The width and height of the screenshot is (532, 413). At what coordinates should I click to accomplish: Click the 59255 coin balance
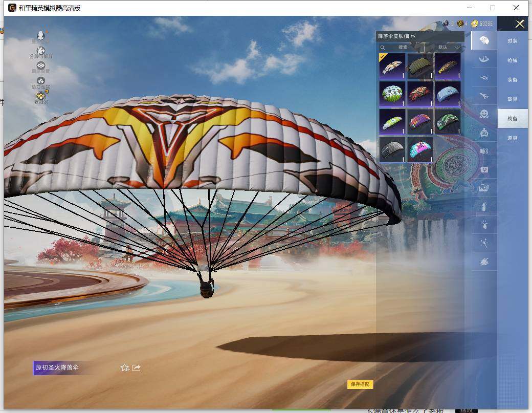click(x=486, y=24)
